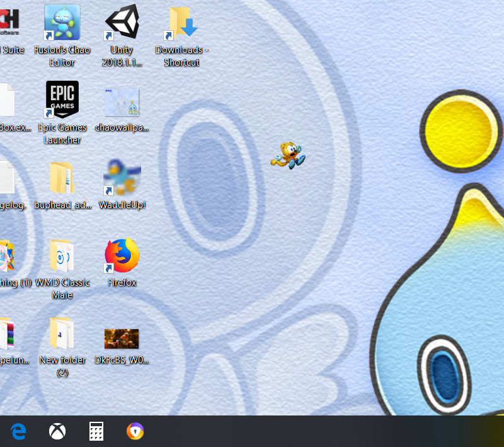Open New folder (2)

61,334
